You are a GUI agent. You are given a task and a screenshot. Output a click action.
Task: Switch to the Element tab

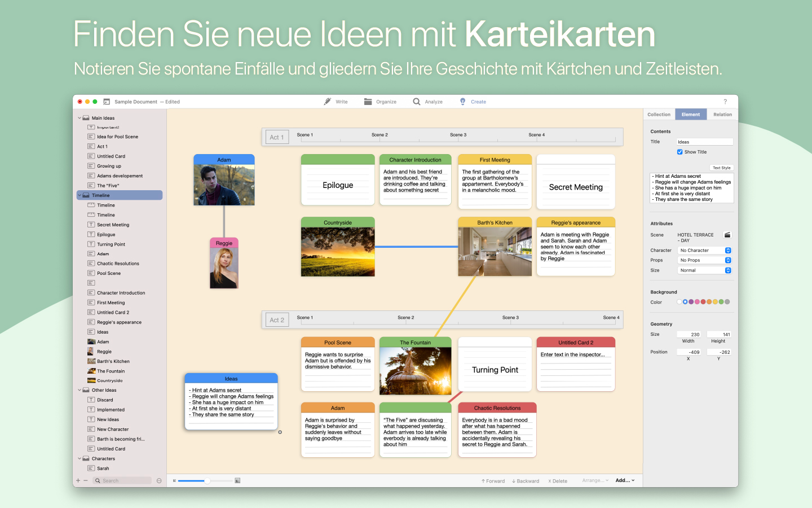[690, 114]
